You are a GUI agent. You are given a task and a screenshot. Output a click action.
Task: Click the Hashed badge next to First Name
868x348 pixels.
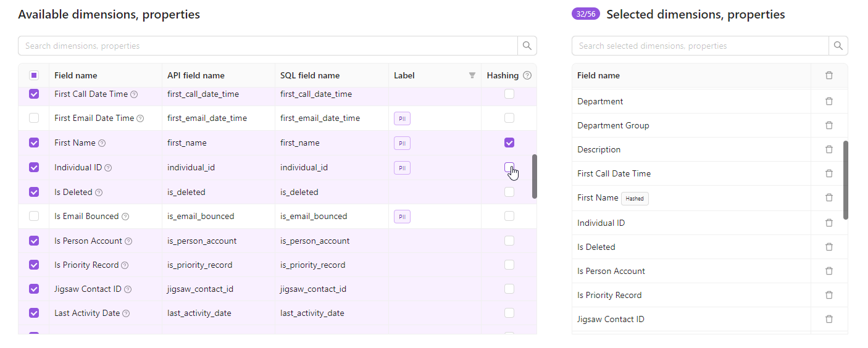[635, 199]
